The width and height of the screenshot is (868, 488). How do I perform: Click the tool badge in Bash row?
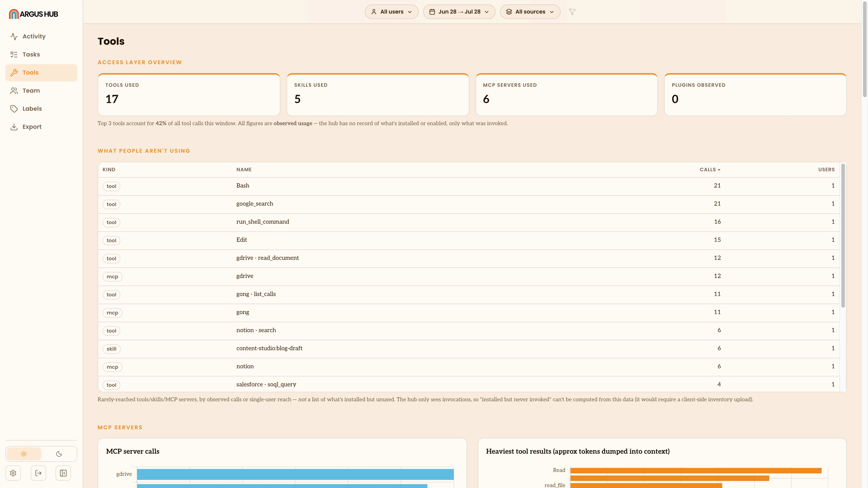111,186
